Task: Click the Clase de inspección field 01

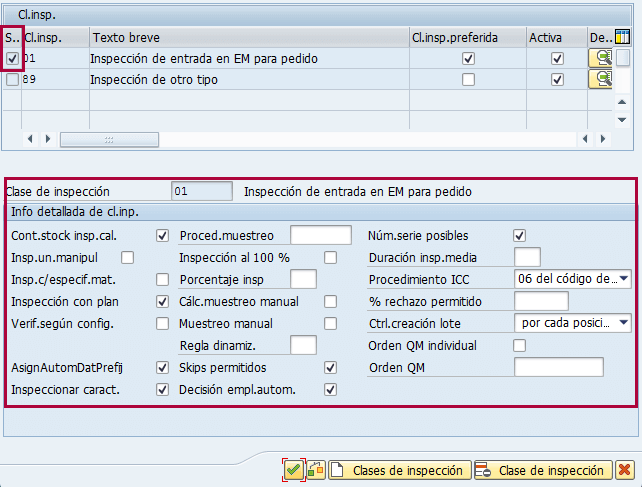Action: coord(202,191)
